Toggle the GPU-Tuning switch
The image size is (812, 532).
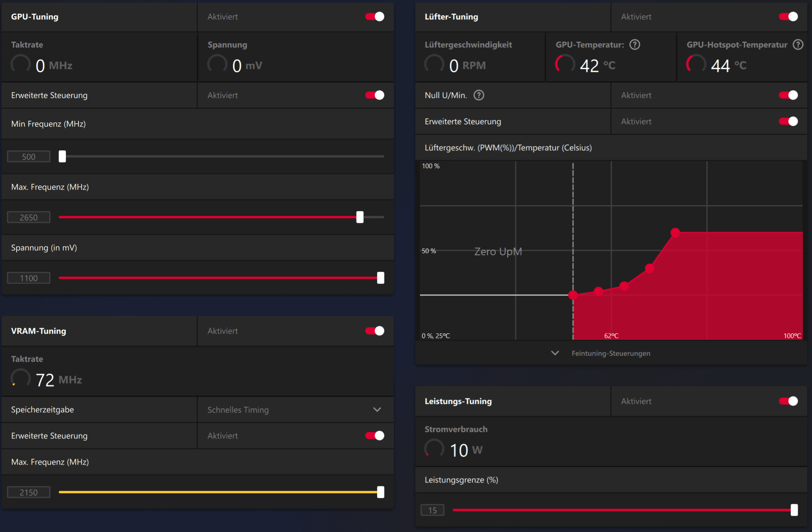(375, 17)
